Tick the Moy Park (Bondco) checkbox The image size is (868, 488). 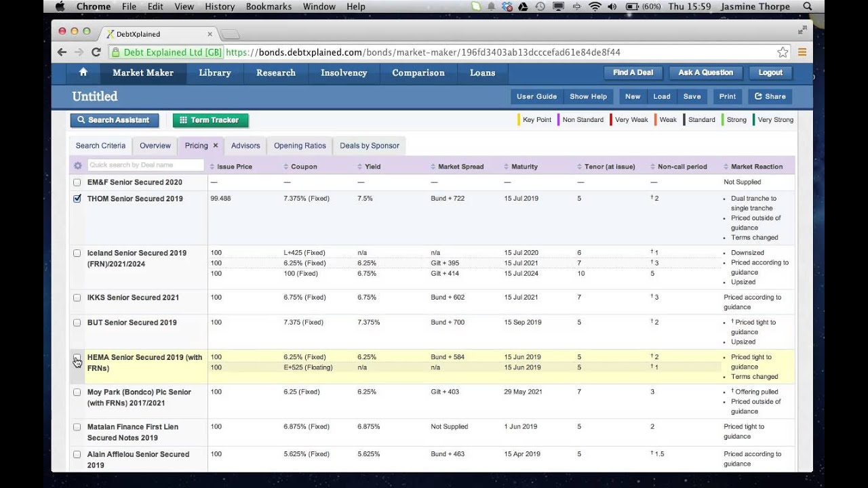click(77, 392)
